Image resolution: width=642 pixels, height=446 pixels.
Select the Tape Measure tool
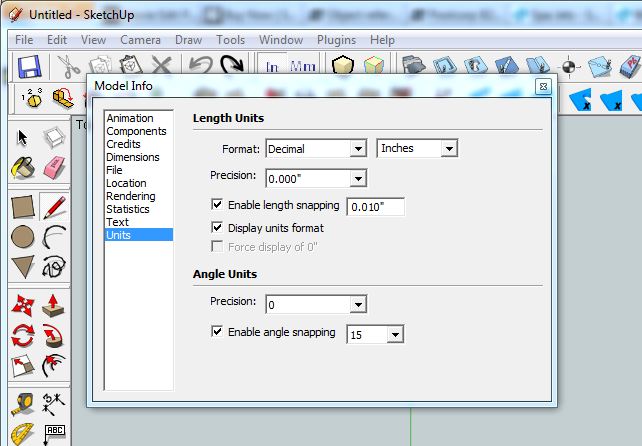click(x=23, y=404)
